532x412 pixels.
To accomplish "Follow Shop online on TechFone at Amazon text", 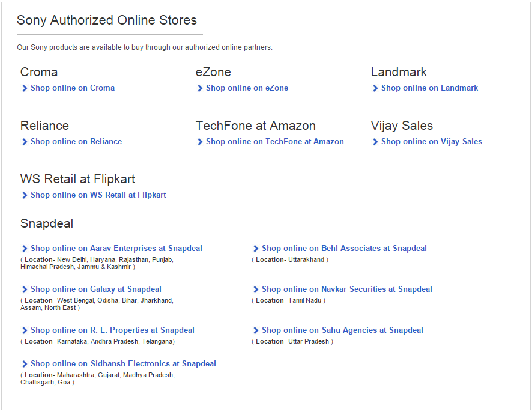I will [275, 142].
